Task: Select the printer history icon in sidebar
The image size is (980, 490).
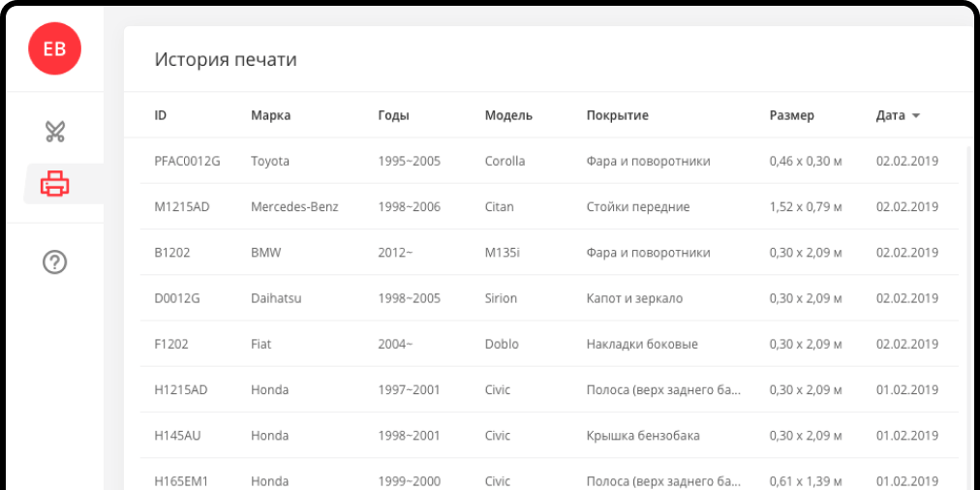Action: pyautogui.click(x=55, y=183)
